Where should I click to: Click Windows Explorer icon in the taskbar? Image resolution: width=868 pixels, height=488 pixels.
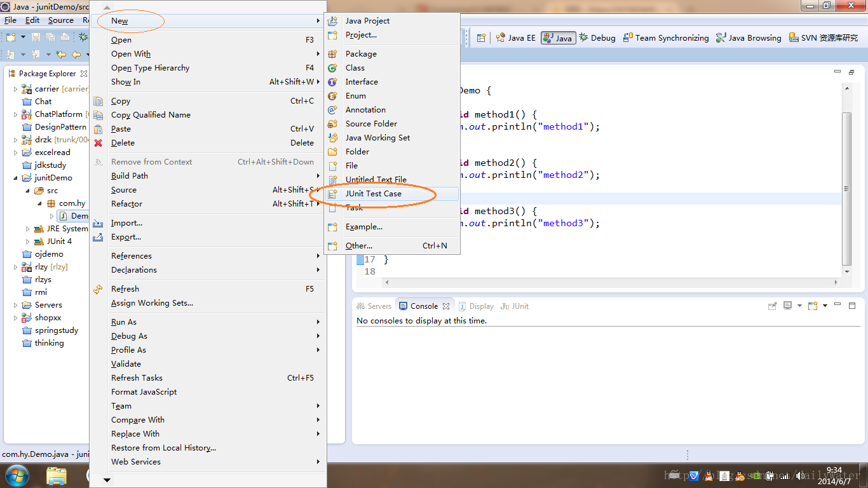(57, 475)
